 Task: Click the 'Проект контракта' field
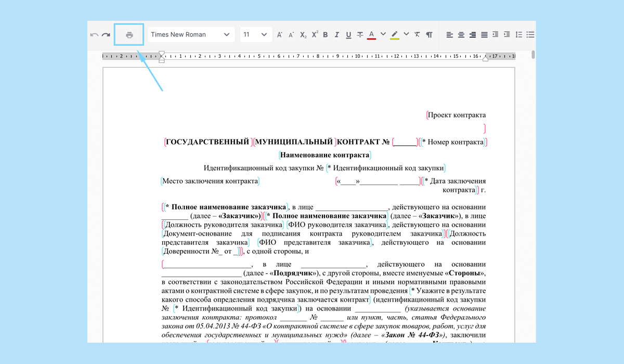tap(457, 115)
